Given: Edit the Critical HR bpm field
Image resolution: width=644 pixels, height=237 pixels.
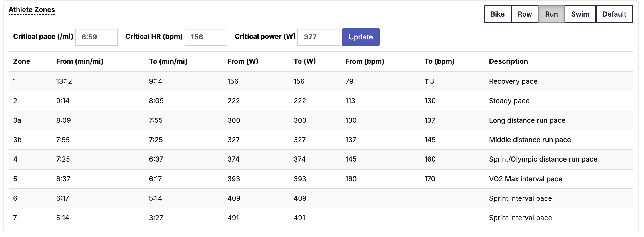Looking at the screenshot, I should [x=206, y=37].
